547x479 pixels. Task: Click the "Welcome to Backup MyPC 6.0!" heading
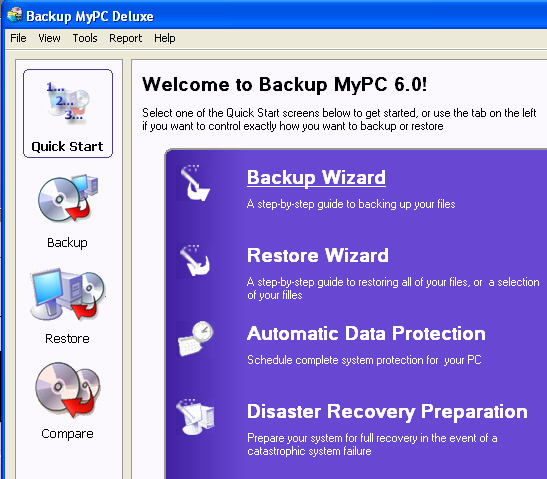pos(284,85)
